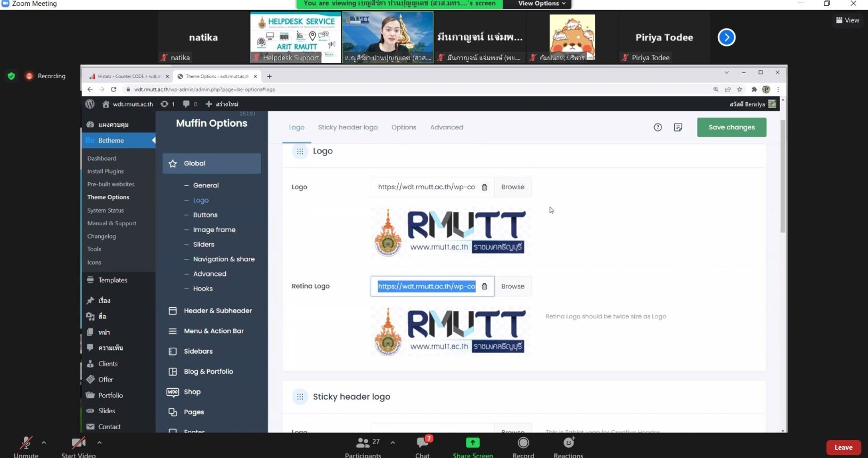Click the updates icon in WordPress admin bar

[x=165, y=104]
